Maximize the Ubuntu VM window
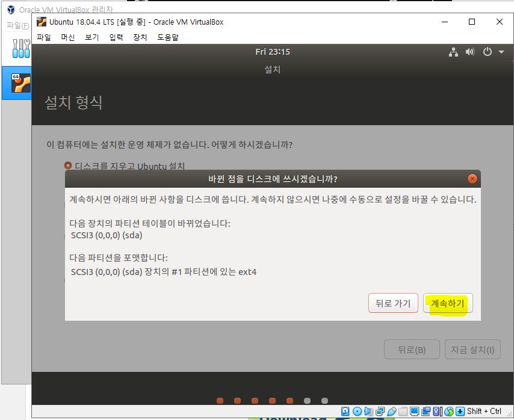 (472, 22)
